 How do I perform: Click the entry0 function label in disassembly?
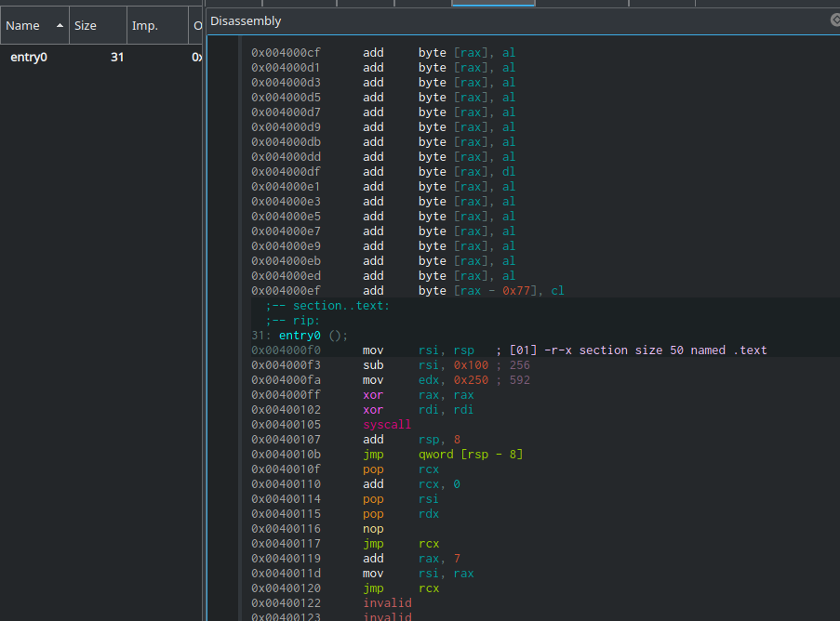tap(299, 336)
